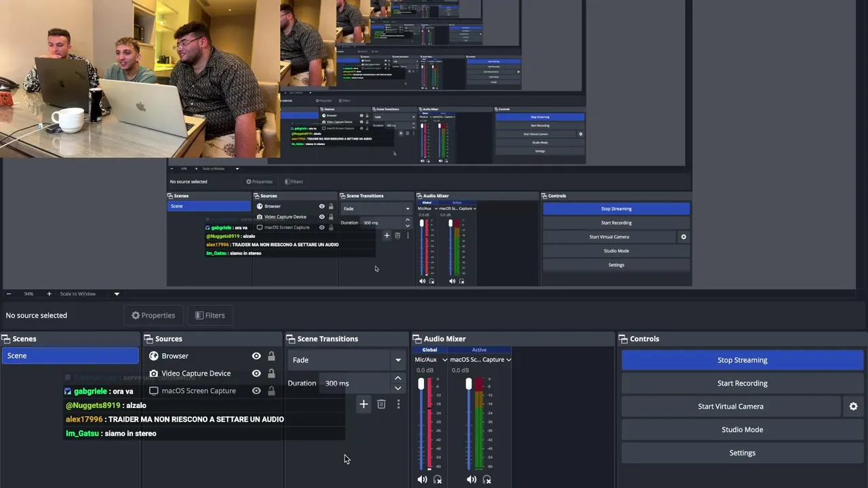Click "Im_Gatsu : siamo in stereo" in large chat overlay
The width and height of the screenshot is (868, 488).
point(111,434)
